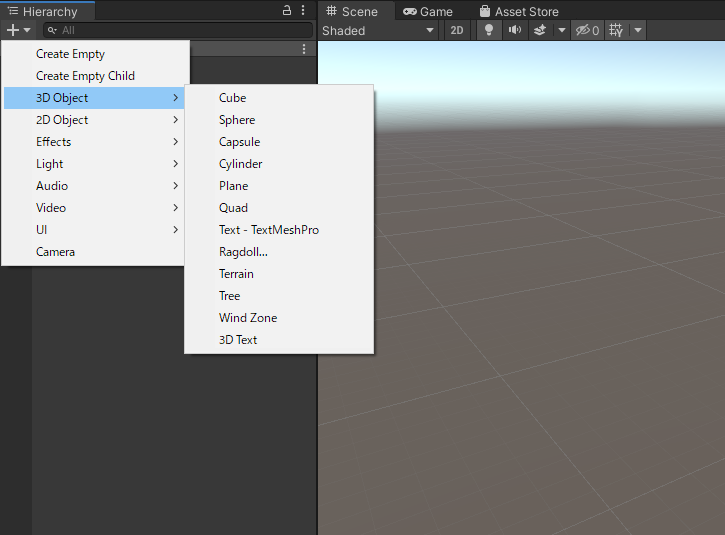Select Create Empty menu item
This screenshot has height=535, width=725.
[96, 54]
